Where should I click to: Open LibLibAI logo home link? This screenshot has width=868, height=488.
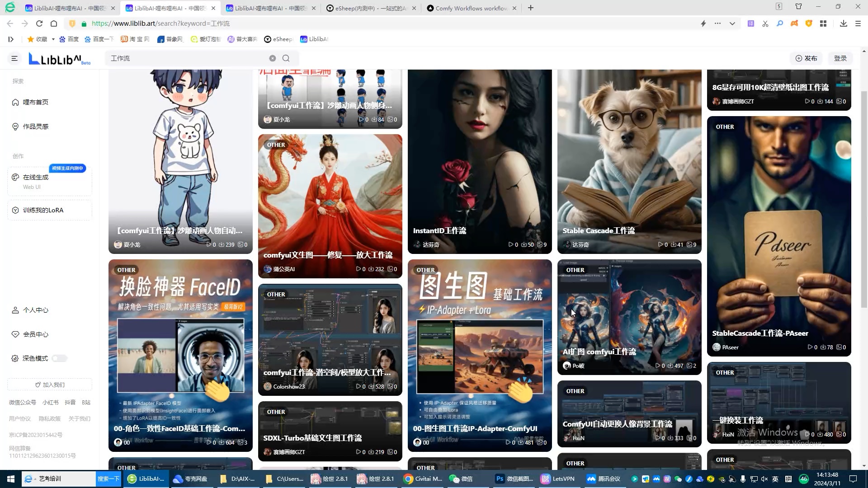[x=60, y=59]
